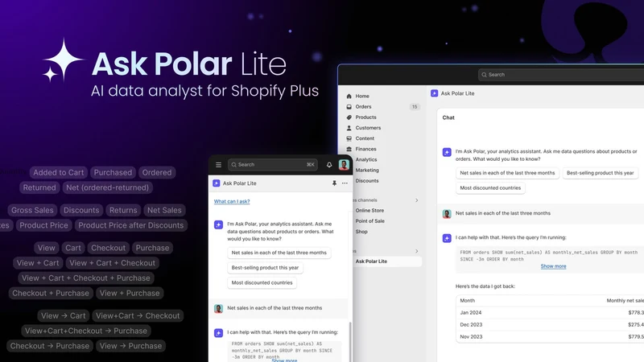
Task: Click Show more under desktop query
Action: pos(553,266)
